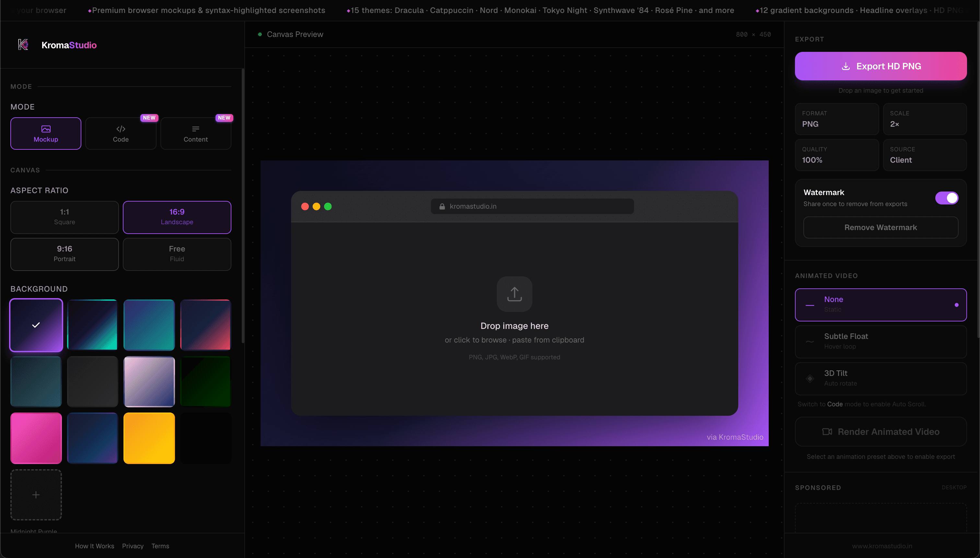The width and height of the screenshot is (980, 558).
Task: Select the muted dark teal background swatch
Action: [36, 382]
